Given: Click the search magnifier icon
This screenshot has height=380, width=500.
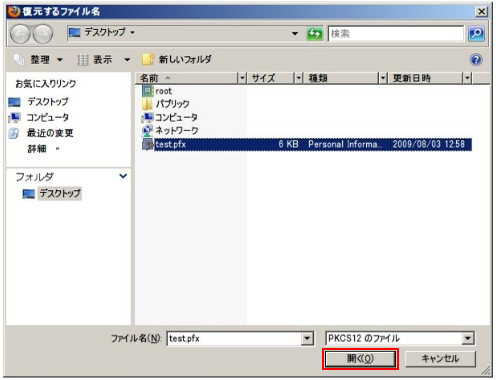Looking at the screenshot, I should pos(476,34).
